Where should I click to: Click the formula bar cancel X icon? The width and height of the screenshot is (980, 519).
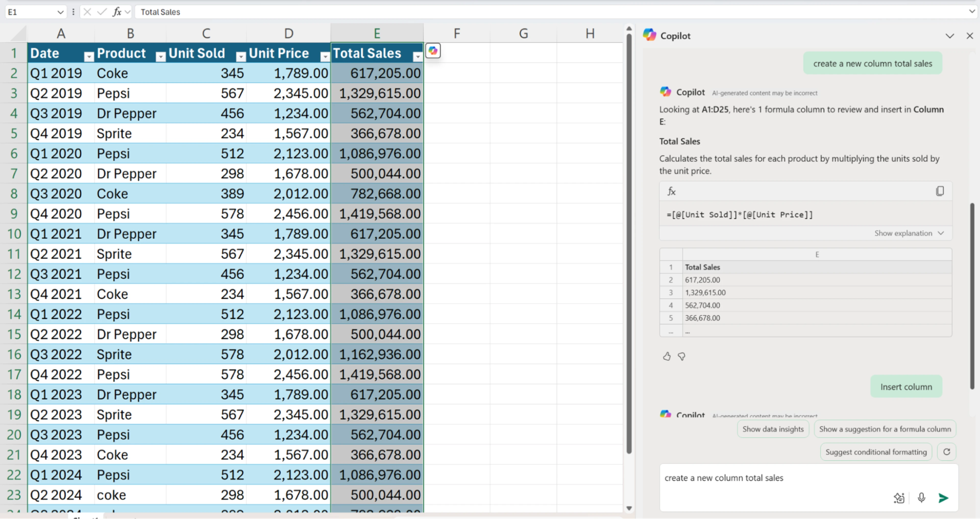(x=87, y=12)
